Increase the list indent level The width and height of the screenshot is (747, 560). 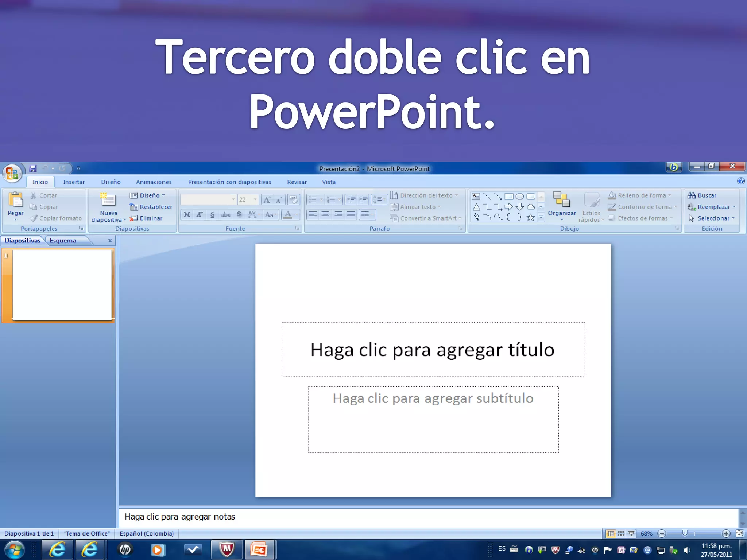tap(363, 199)
